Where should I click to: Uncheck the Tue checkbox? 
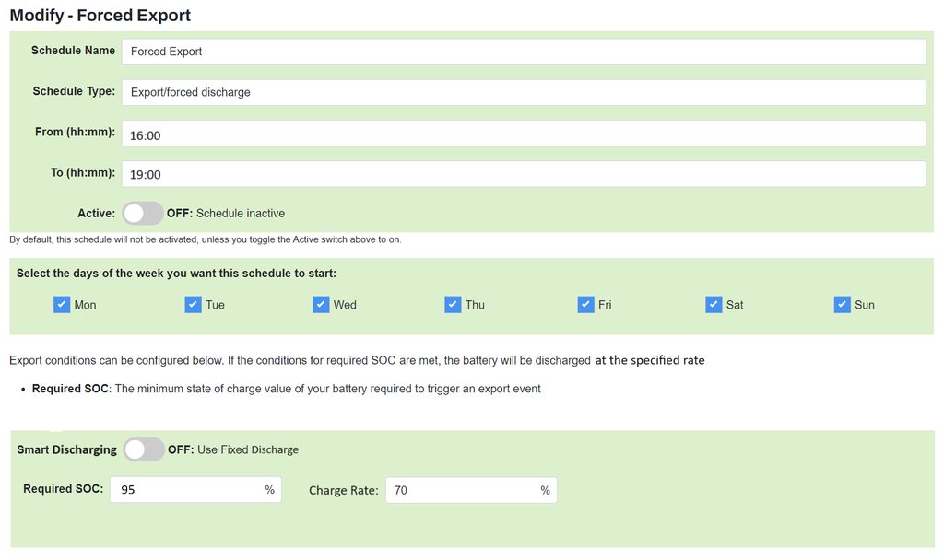pos(194,305)
